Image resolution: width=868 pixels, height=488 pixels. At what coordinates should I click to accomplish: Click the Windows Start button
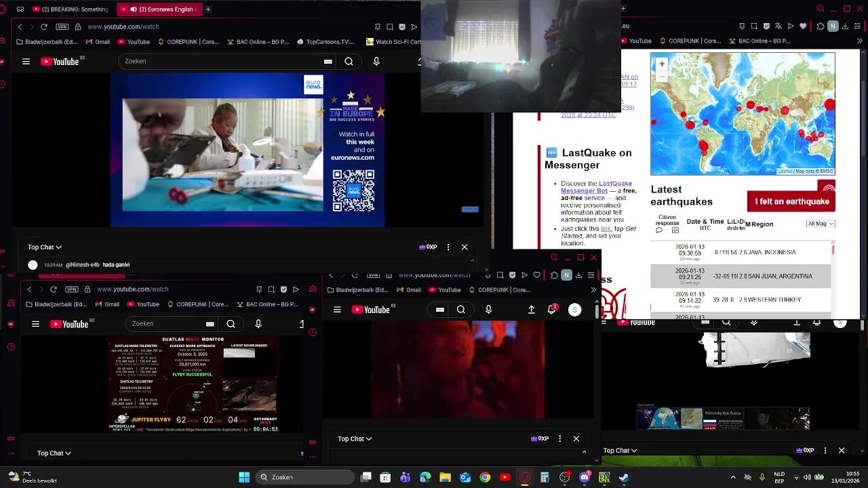point(244,477)
